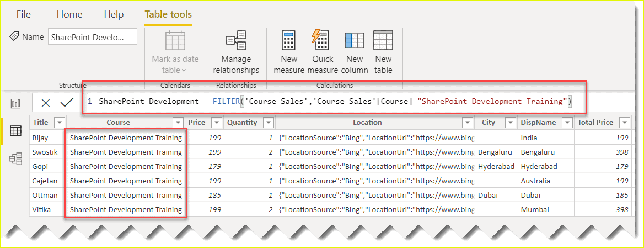This screenshot has height=248, width=644.
Task: Click the City cell Dubai
Action: 496,196
